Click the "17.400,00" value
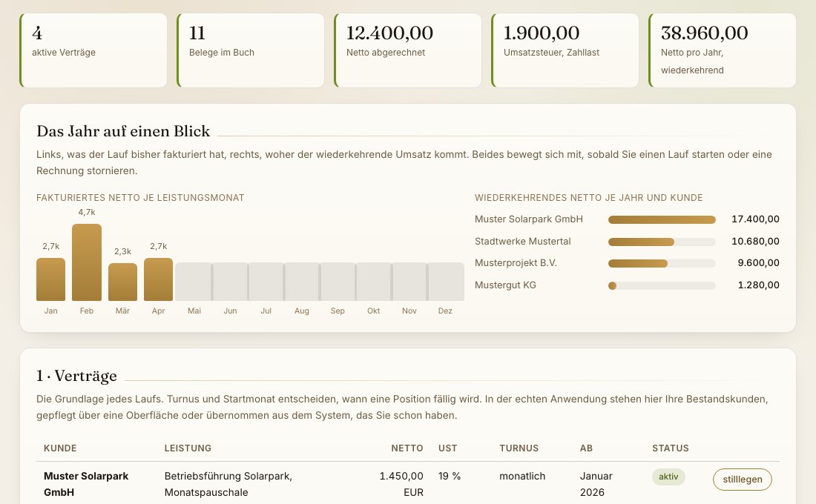The image size is (816, 504). coord(755,219)
